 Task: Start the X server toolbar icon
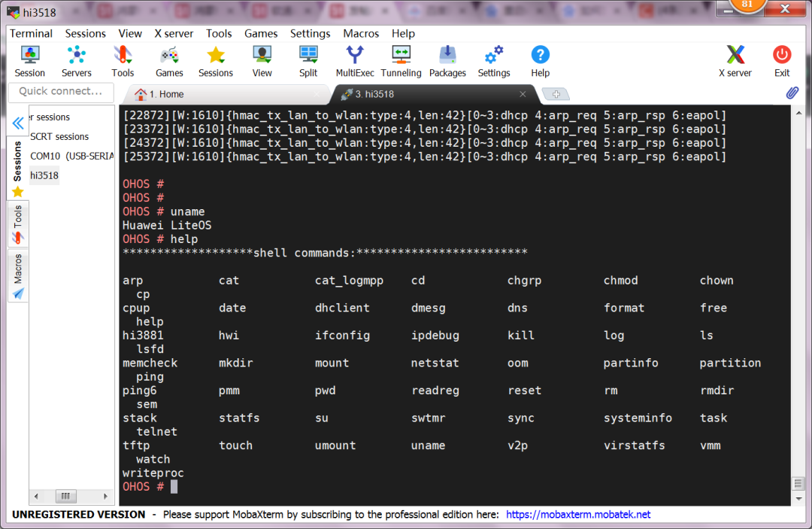pos(735,61)
